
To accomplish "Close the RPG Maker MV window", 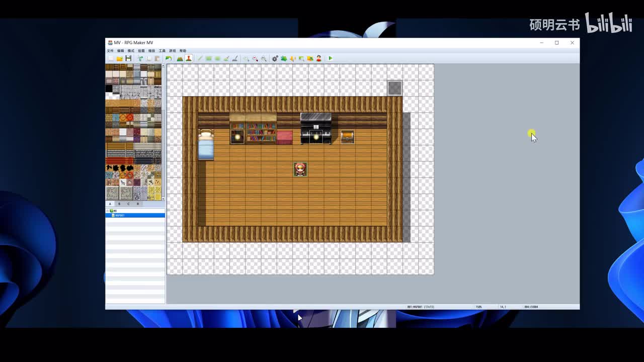I will (572, 43).
